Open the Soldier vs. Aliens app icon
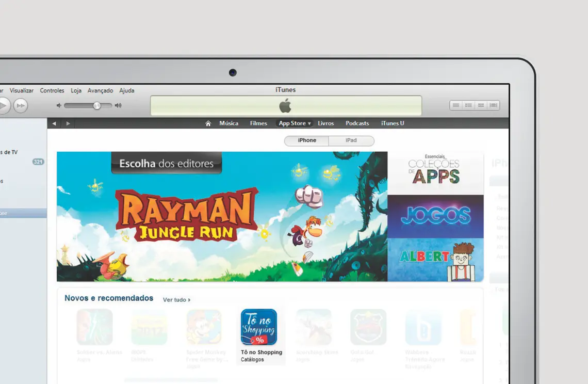 click(94, 327)
